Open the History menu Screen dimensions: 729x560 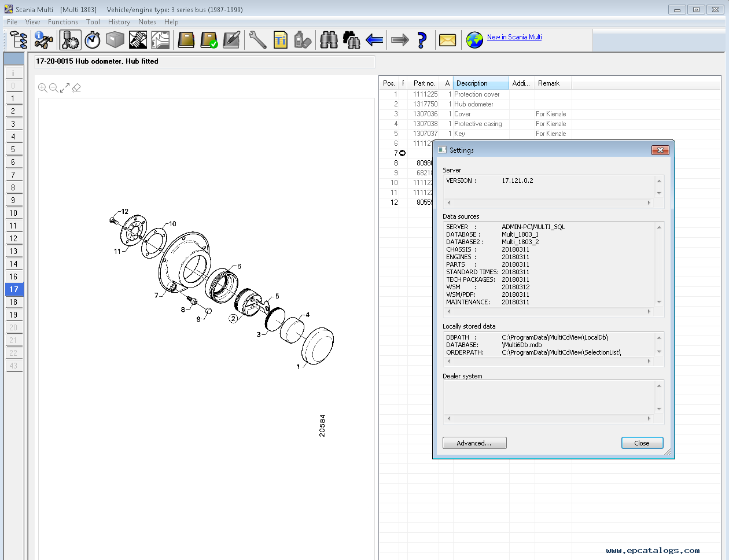click(x=119, y=22)
